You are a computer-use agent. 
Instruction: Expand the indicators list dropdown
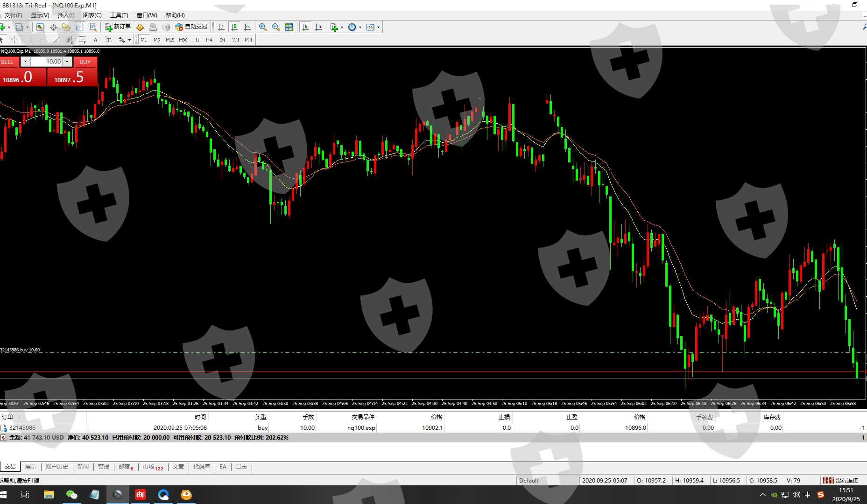pos(342,27)
